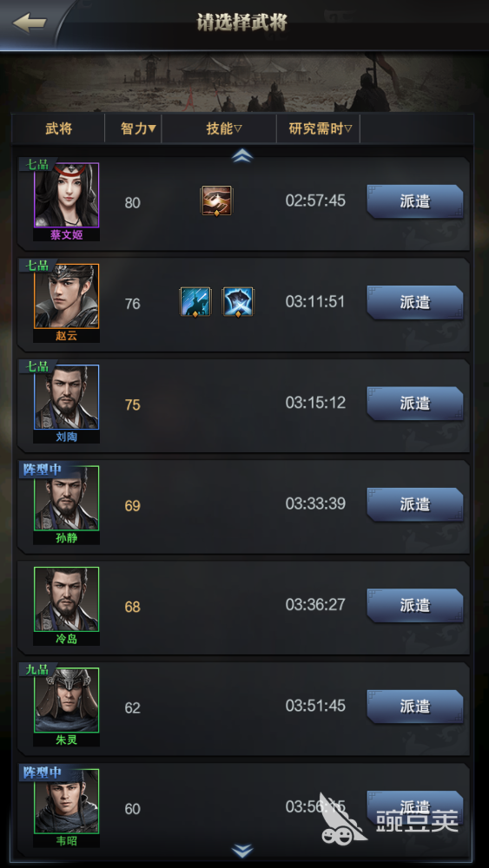This screenshot has width=489, height=868.
Task: Tap 蔡文姬's handshake skill icon
Action: [x=216, y=201]
